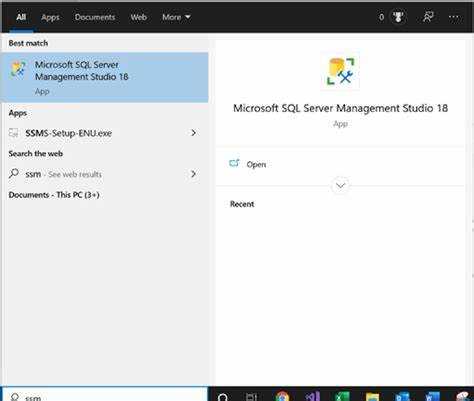Click the web search magnifier icon
Image resolution: width=474 pixels, height=401 pixels.
pos(13,173)
